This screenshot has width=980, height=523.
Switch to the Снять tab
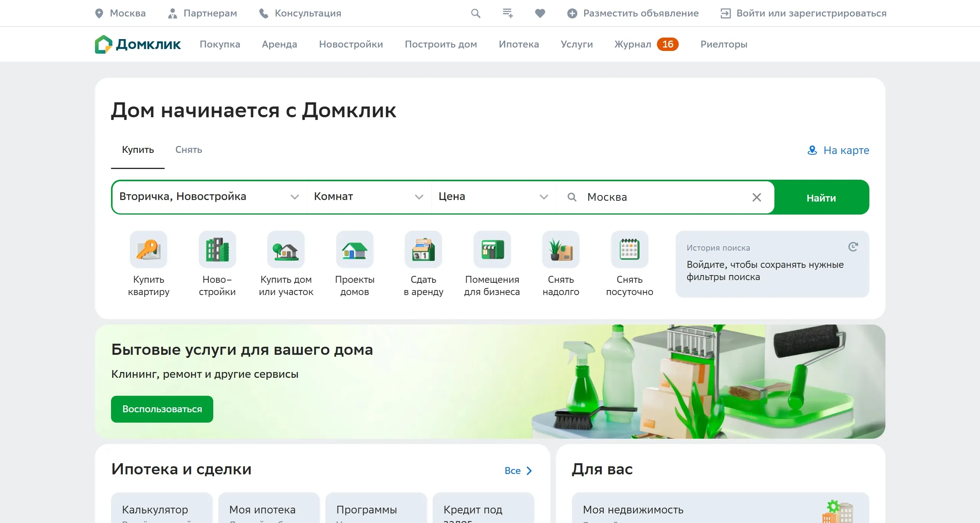189,150
